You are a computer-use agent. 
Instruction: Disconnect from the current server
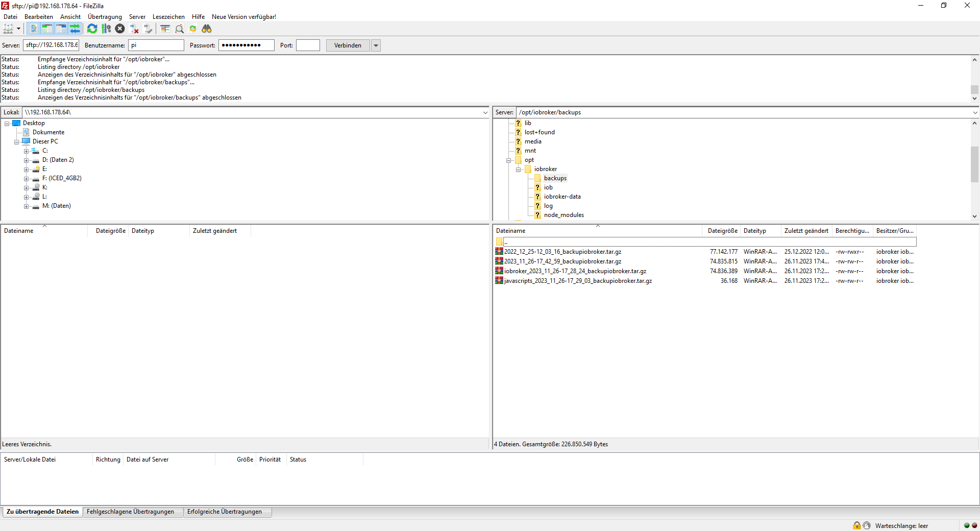[x=134, y=29]
